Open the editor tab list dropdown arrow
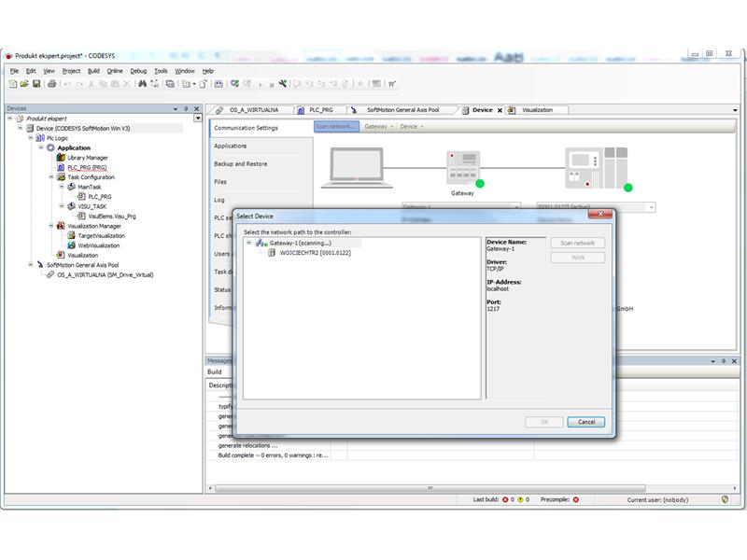Image resolution: width=747 pixels, height=560 pixels. click(x=735, y=110)
